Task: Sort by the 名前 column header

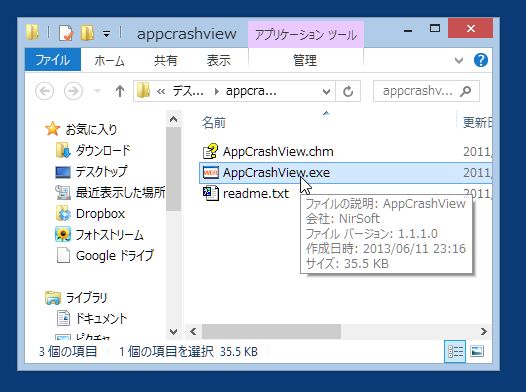Action: 214,123
